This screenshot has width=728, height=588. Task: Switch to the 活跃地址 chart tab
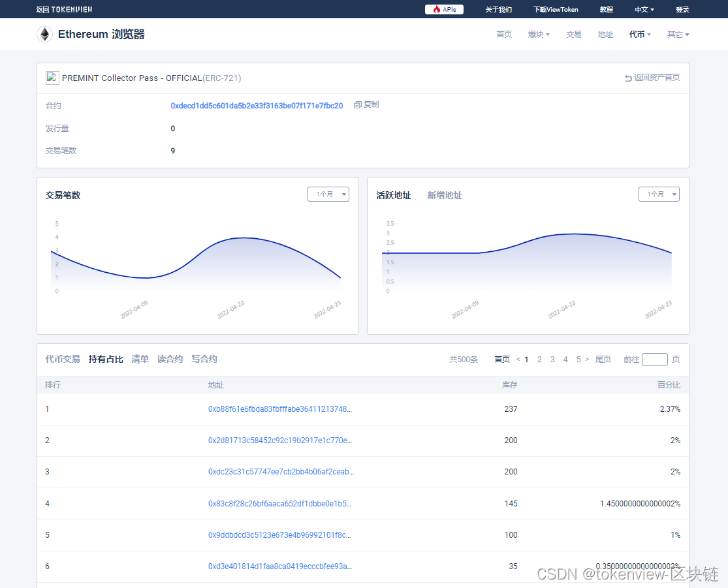coord(394,195)
